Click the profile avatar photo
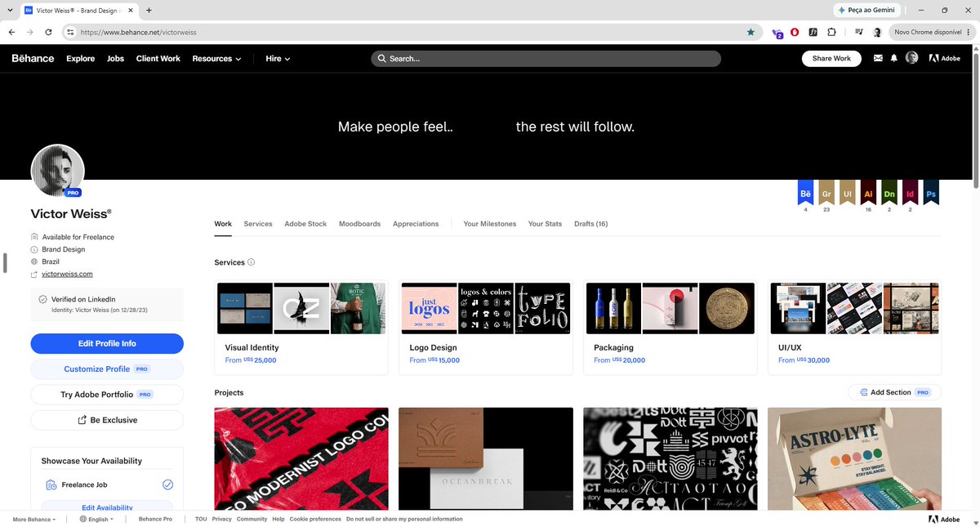Viewport: 980px width, 527px height. [57, 172]
